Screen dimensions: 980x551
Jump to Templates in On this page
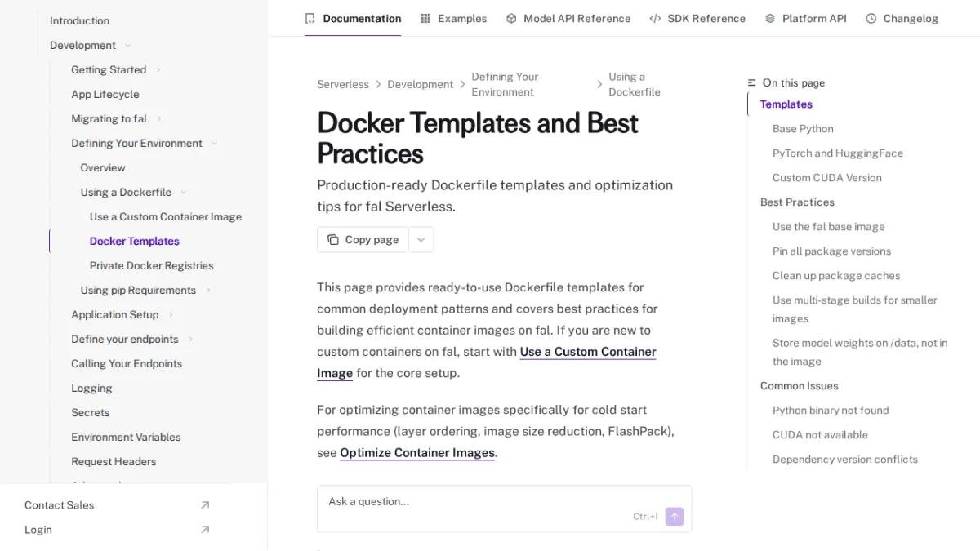[x=786, y=104]
